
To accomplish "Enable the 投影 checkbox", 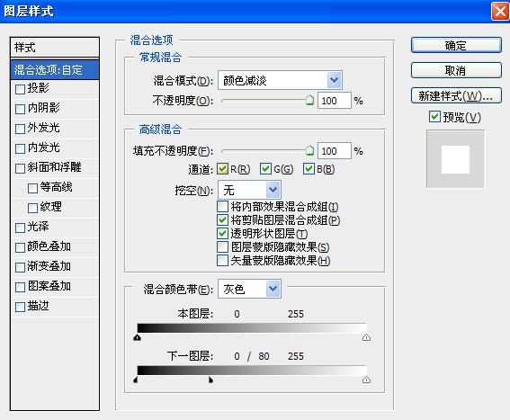I will click(20, 89).
